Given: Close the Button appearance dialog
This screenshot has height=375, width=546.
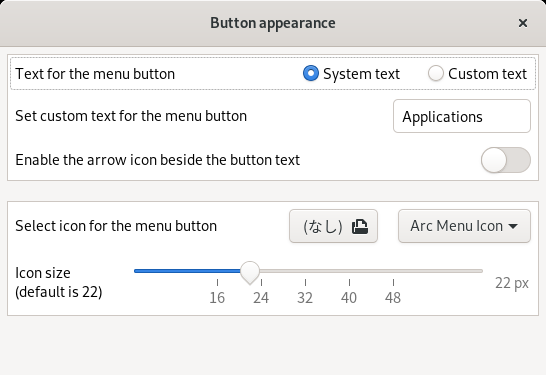Looking at the screenshot, I should pyautogui.click(x=522, y=23).
